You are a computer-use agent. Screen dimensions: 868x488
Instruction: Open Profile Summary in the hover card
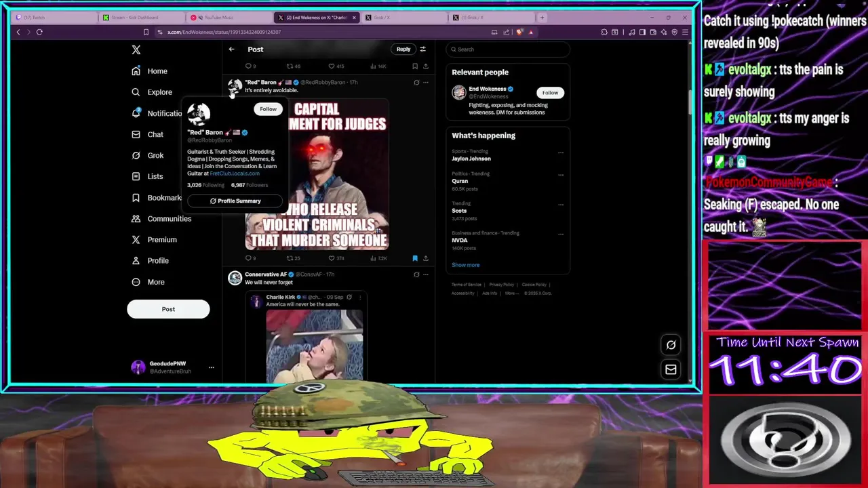pyautogui.click(x=235, y=201)
